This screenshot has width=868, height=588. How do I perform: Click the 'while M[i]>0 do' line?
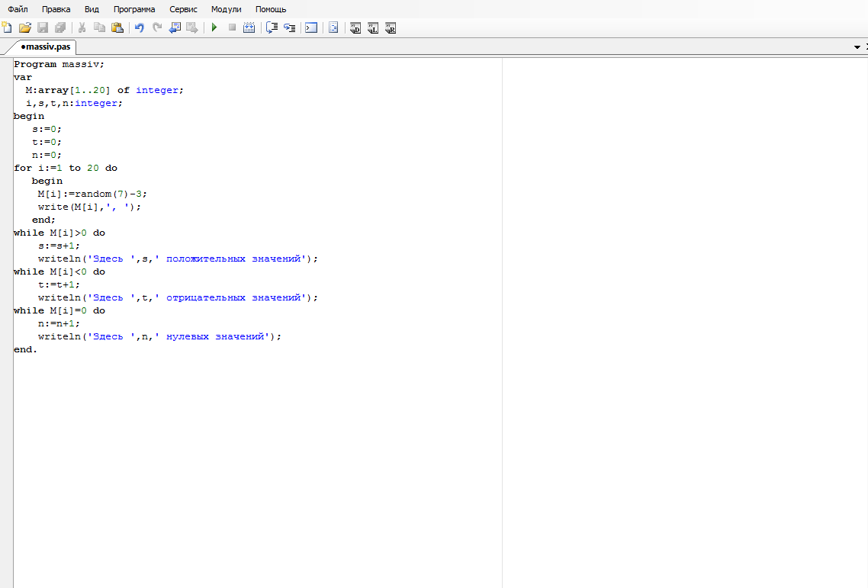[x=59, y=233]
